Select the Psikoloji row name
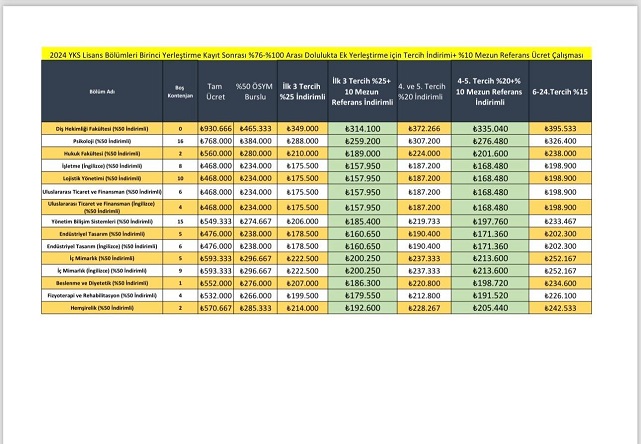641x444 pixels. (102, 141)
